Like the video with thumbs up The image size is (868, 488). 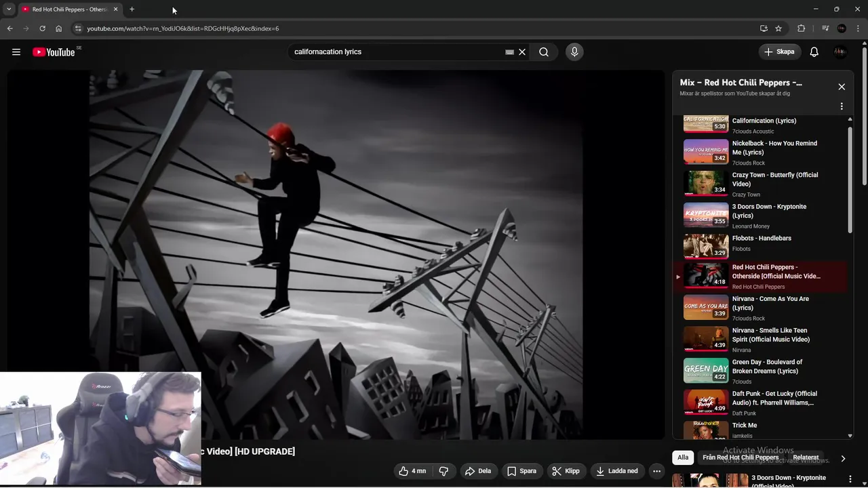[x=412, y=471]
